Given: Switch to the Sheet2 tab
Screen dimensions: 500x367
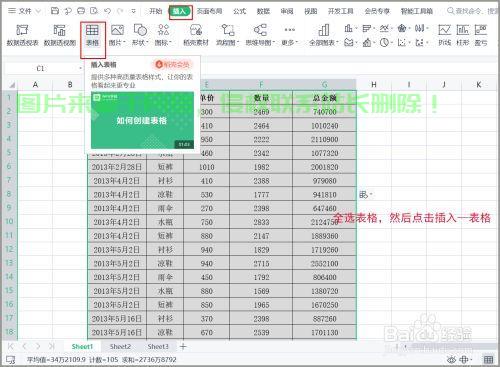Looking at the screenshot, I should click(120, 347).
